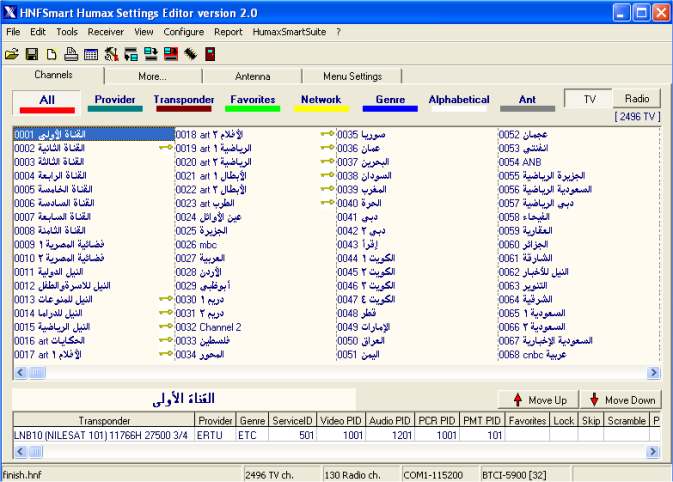Image resolution: width=673 pixels, height=482 pixels.
Task: Click the ETC genre cell
Action: pos(252,435)
